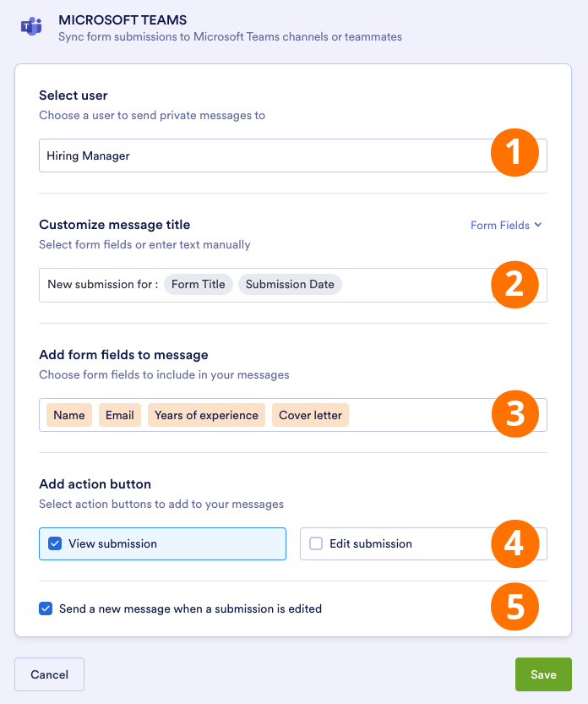Image resolution: width=588 pixels, height=704 pixels.
Task: Click the Cancel button
Action: coord(49,674)
